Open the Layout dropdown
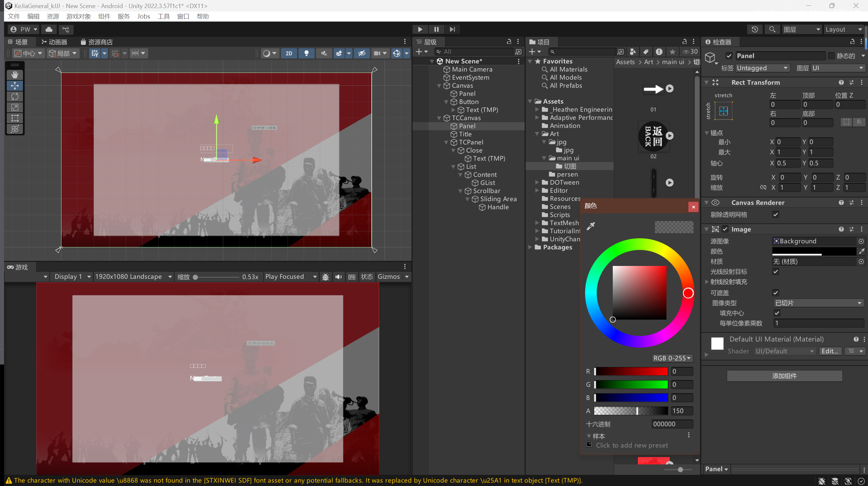868x486 pixels. pos(843,29)
